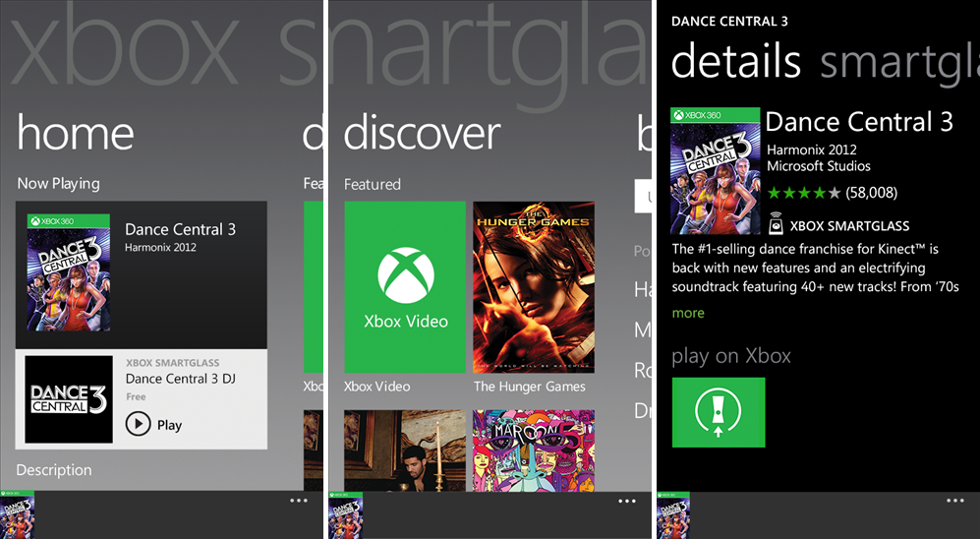This screenshot has height=539, width=980.
Task: Tap the green star rating on details page
Action: (x=803, y=193)
